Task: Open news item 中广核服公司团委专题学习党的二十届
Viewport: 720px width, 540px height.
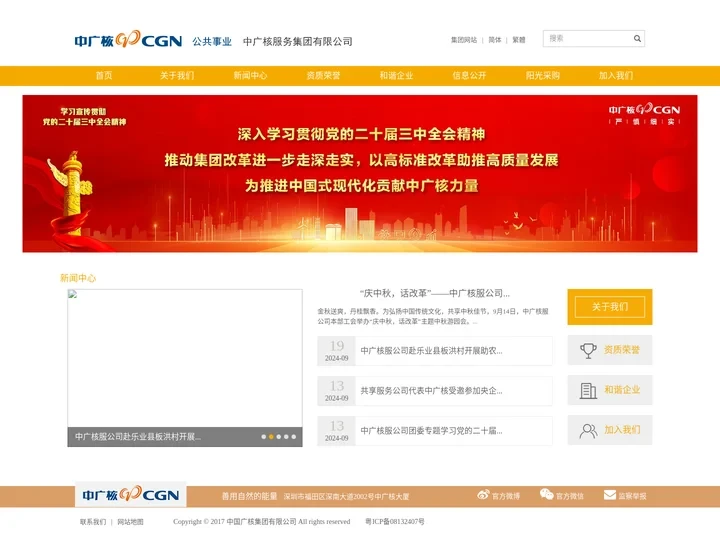Action: (431, 431)
